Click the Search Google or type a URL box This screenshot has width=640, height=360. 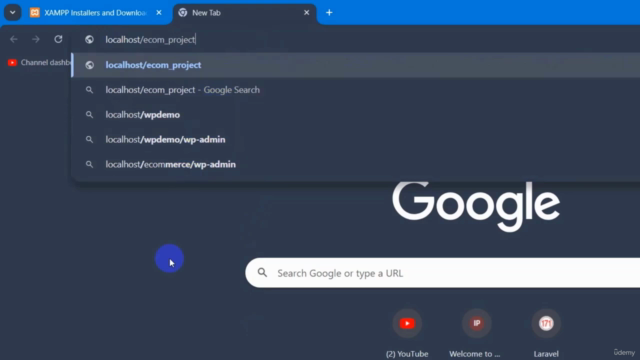point(443,273)
